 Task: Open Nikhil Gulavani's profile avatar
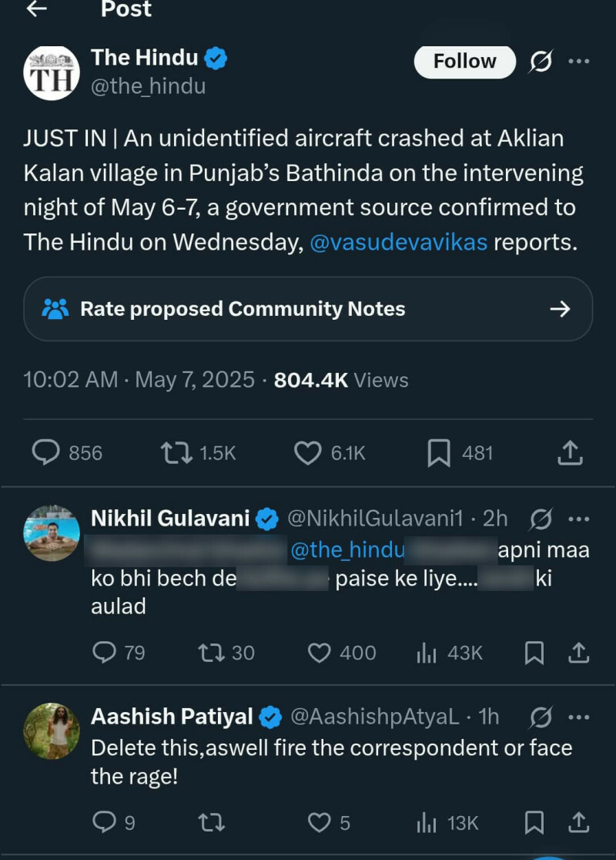(x=52, y=532)
